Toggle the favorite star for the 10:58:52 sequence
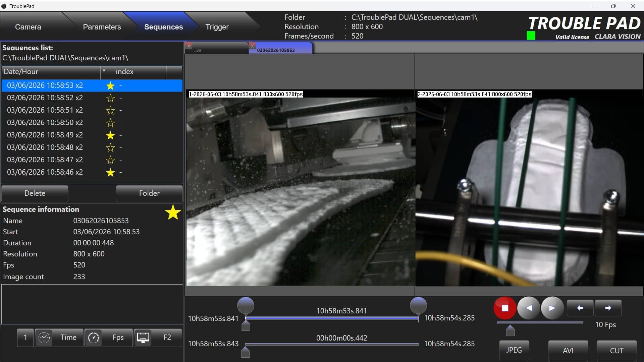This screenshot has height=362, width=644. click(x=110, y=98)
